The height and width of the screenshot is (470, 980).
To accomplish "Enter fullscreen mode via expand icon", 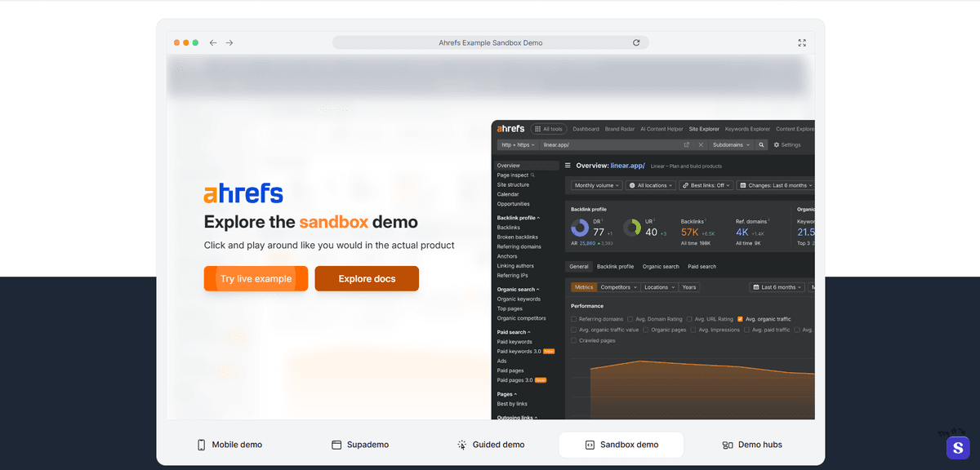I will click(x=802, y=42).
